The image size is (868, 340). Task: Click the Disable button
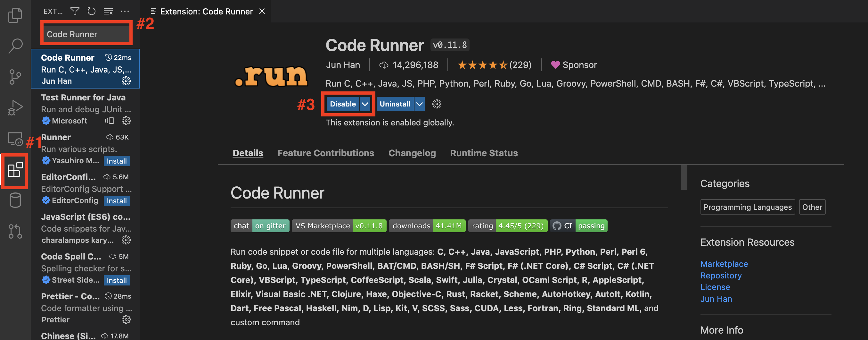tap(343, 104)
